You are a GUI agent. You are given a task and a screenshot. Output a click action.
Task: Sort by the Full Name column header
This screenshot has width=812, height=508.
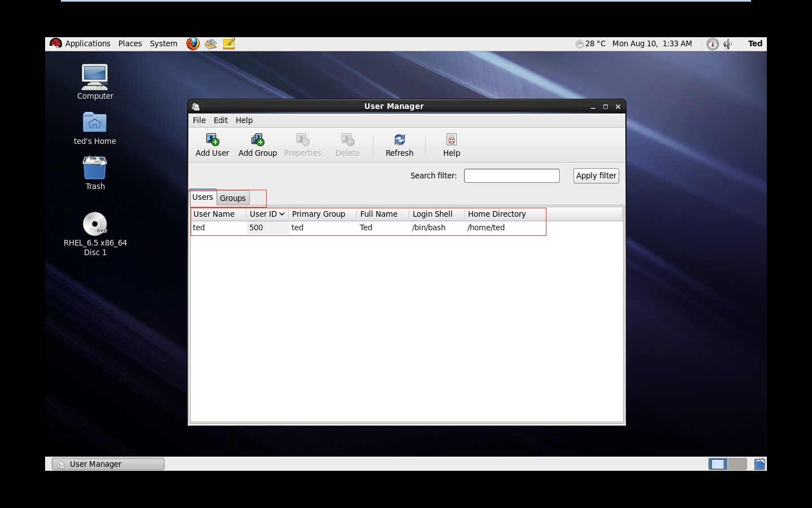(x=383, y=214)
